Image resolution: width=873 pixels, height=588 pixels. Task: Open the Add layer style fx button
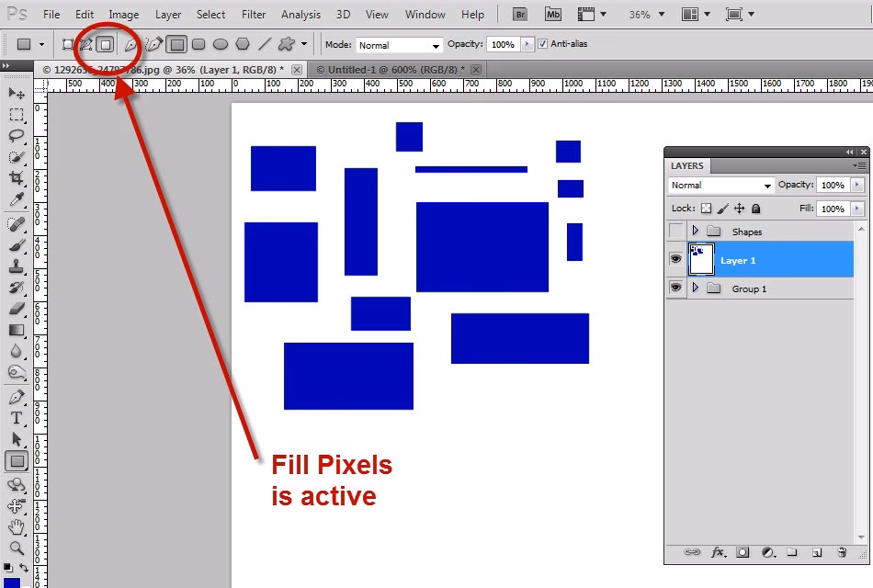coord(717,552)
